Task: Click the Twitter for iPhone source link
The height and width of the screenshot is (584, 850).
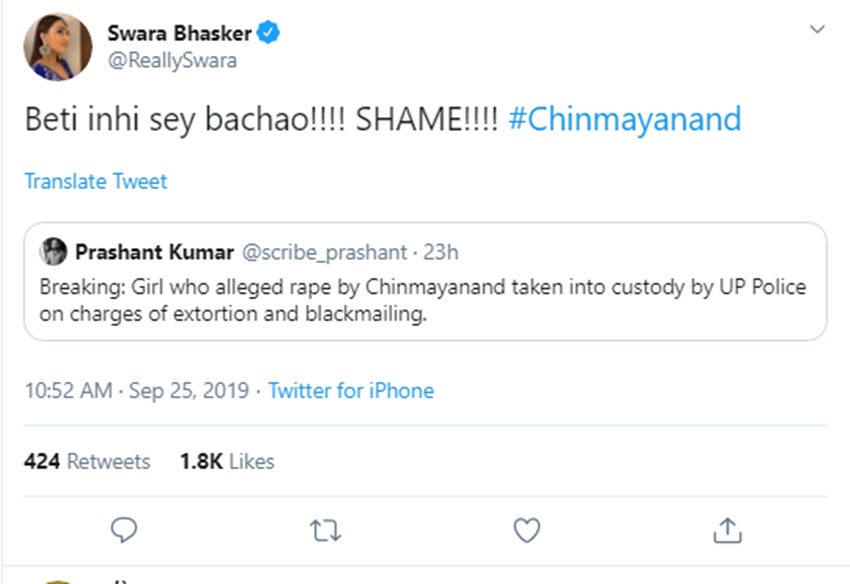Action: (351, 390)
